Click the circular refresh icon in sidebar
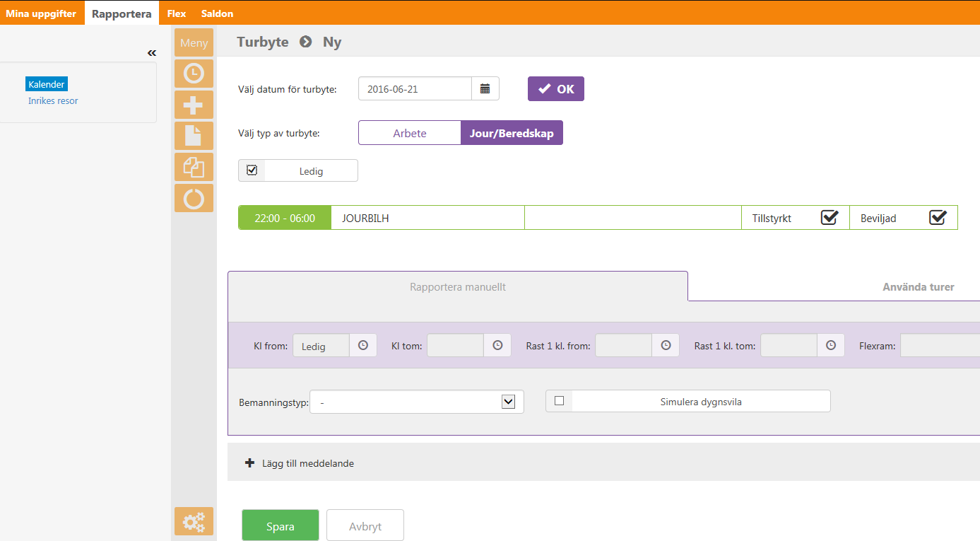The height and width of the screenshot is (541, 980). pos(194,198)
